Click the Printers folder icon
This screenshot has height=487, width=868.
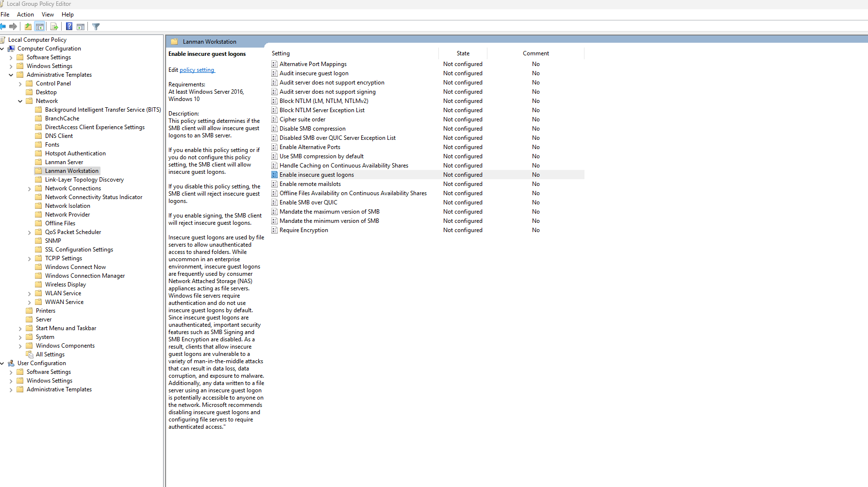click(x=30, y=311)
